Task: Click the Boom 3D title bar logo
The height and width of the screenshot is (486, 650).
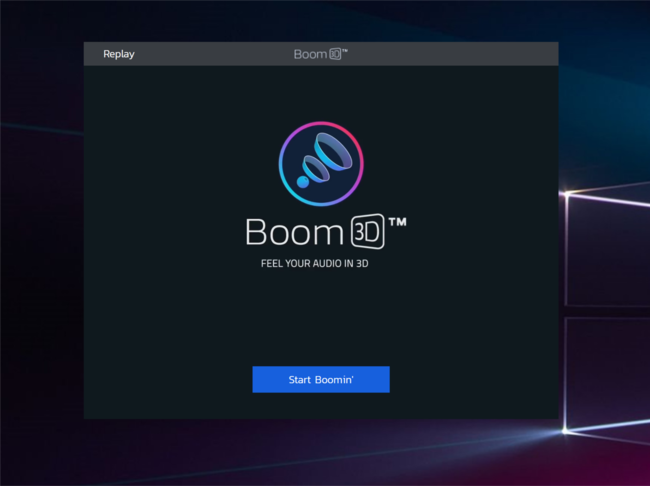Action: pyautogui.click(x=321, y=54)
